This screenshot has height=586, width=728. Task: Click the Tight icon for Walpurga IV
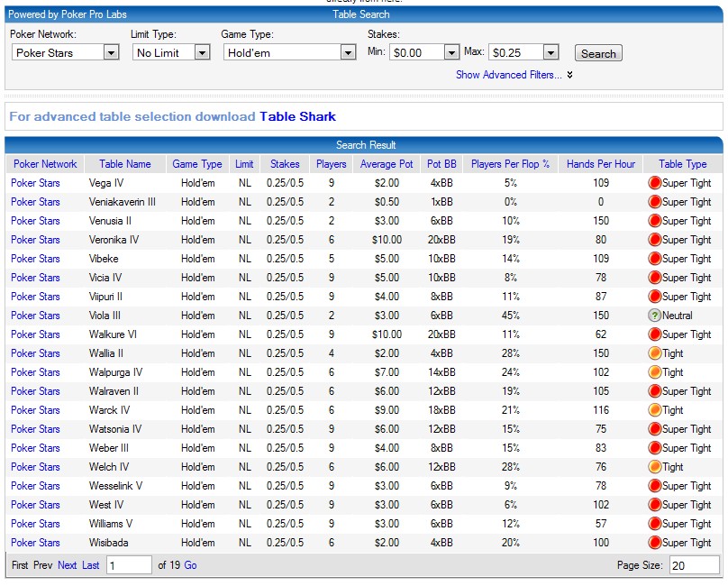(x=656, y=372)
